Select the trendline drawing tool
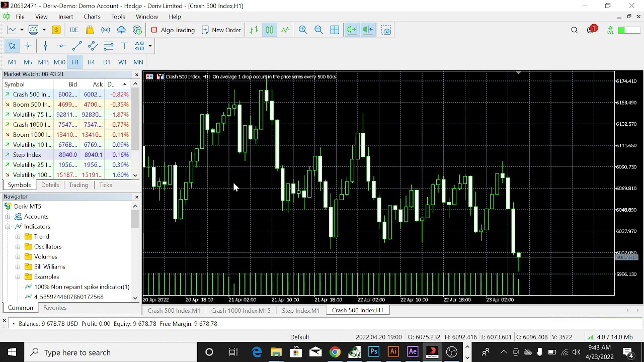644x362 pixels. click(77, 46)
